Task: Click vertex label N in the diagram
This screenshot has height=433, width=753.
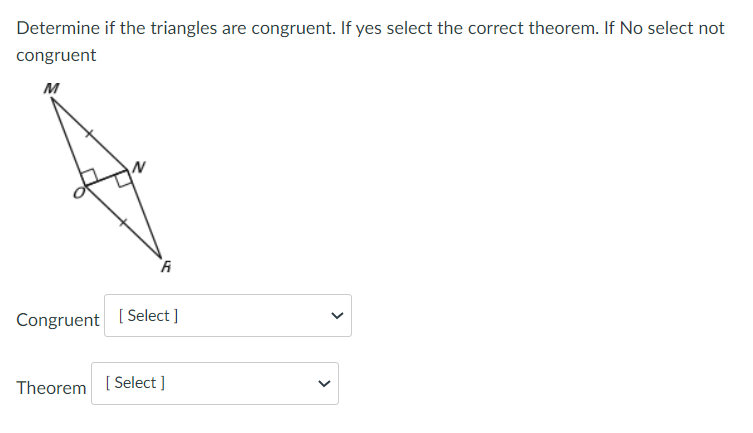Action: (139, 167)
